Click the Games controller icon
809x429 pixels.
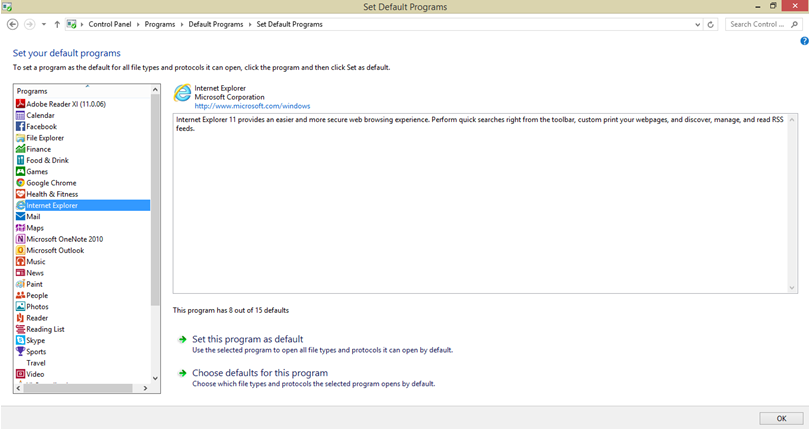(21, 171)
